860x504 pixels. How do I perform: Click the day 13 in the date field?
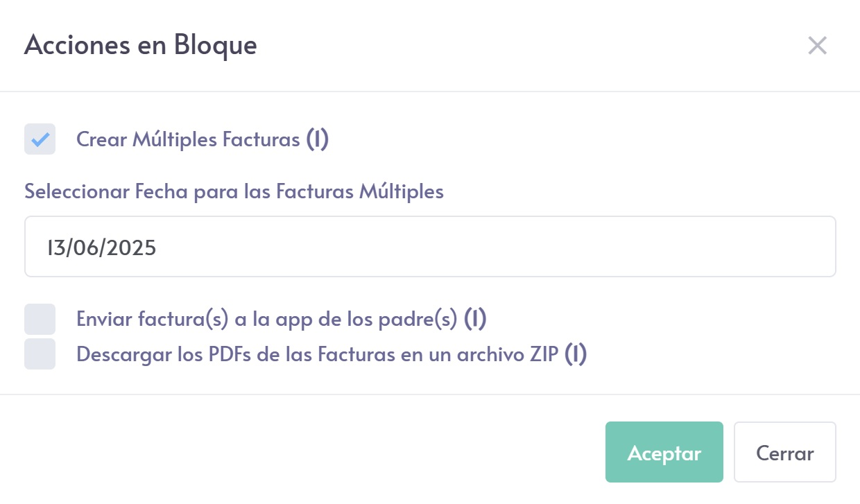coord(55,247)
